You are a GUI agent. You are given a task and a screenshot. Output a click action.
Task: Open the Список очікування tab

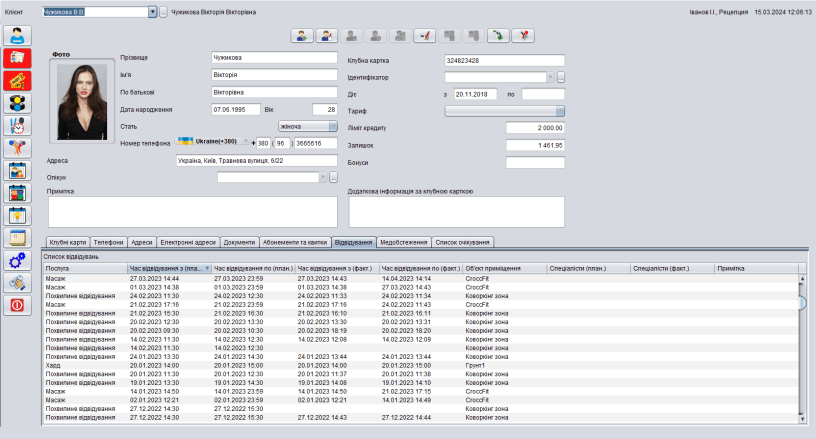point(462,242)
